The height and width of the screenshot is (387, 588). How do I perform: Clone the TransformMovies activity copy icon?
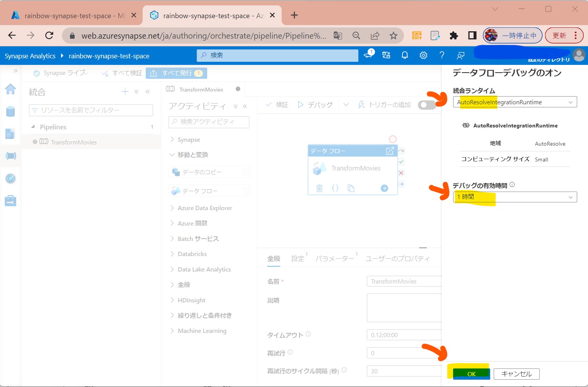coord(351,188)
